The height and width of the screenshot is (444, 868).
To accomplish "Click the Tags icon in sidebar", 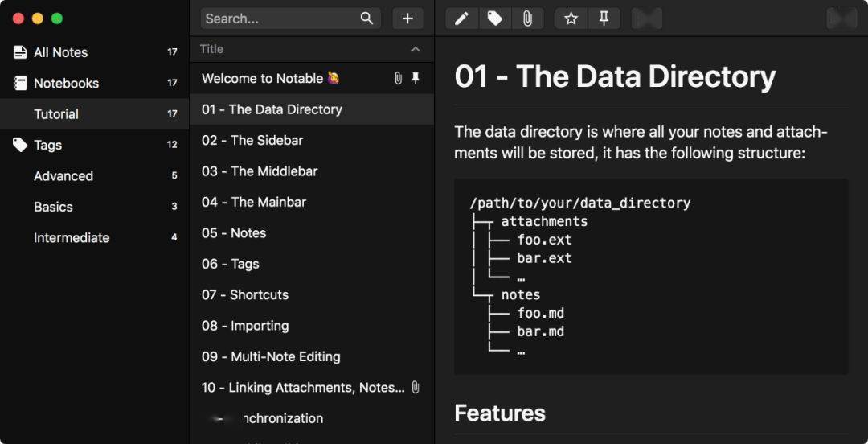I will [x=20, y=146].
